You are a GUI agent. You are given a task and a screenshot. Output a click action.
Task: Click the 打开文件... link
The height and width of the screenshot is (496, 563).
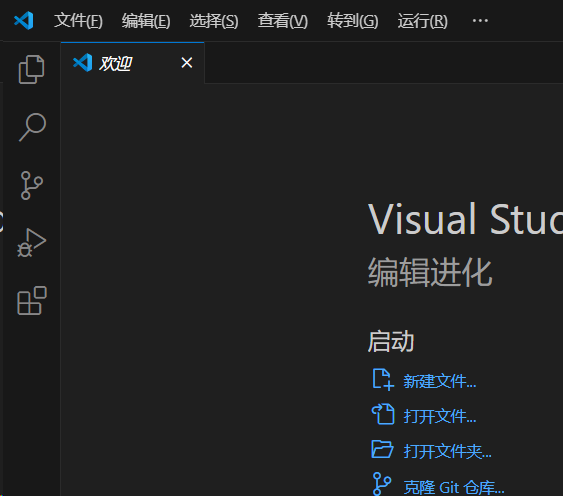click(440, 416)
